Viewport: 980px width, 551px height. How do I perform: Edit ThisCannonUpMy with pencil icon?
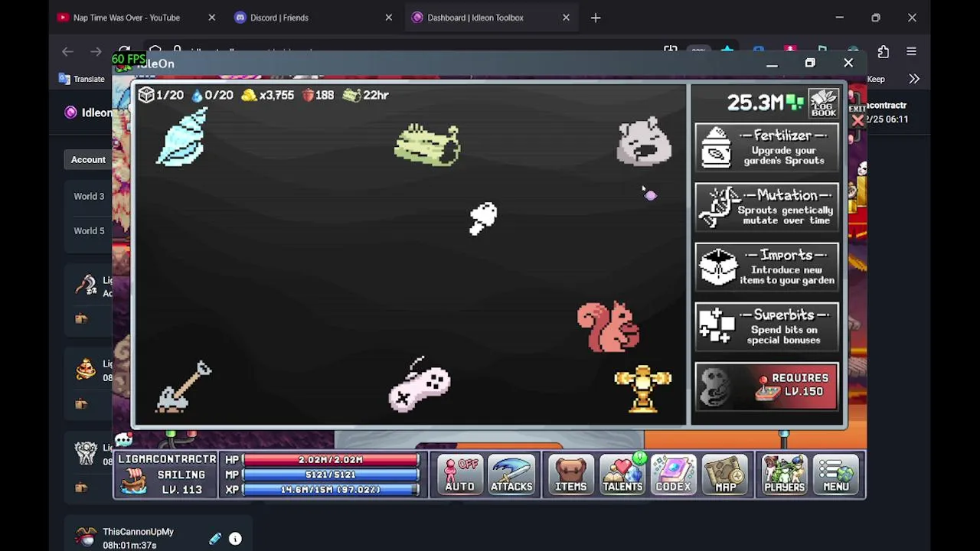click(x=215, y=539)
